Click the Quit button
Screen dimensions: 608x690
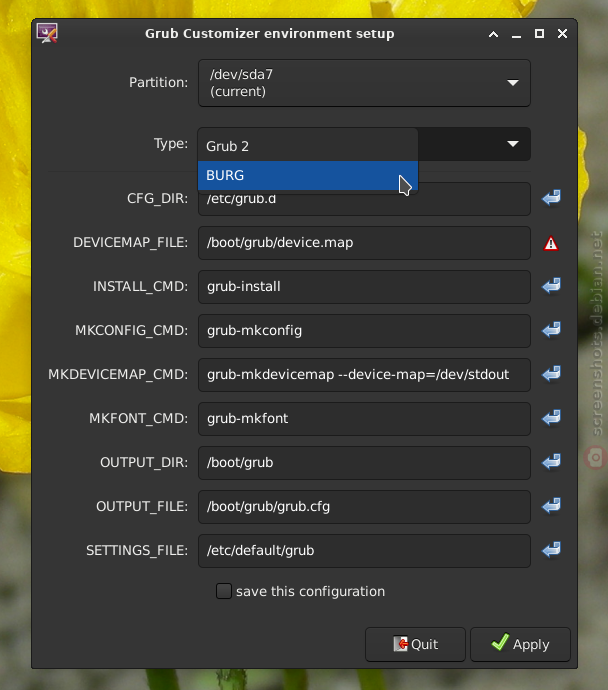click(x=415, y=644)
